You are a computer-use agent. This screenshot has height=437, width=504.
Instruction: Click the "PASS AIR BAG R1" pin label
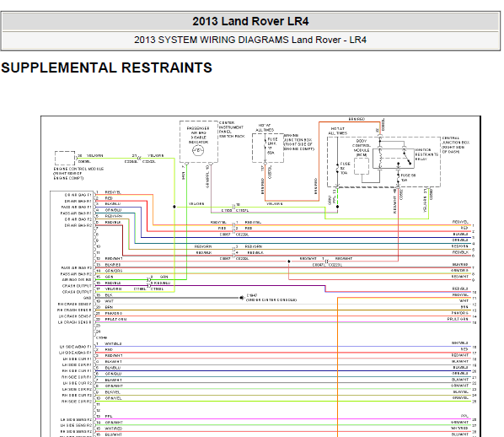pyautogui.click(x=76, y=213)
